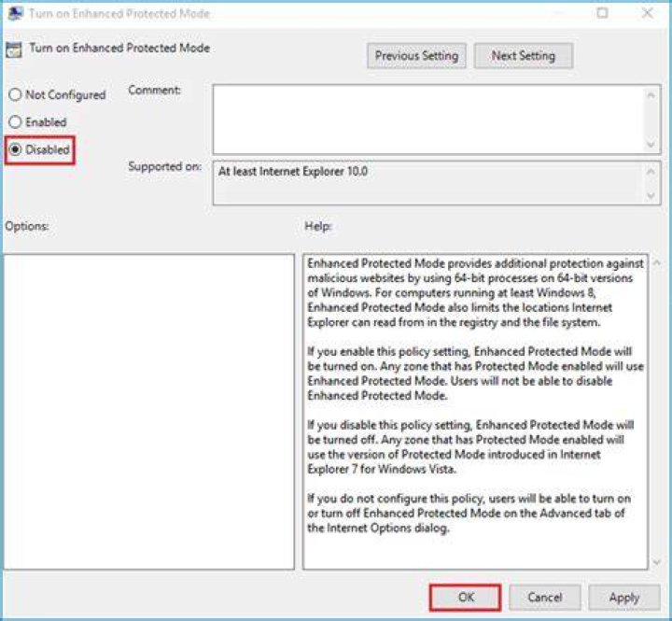Click the Help pane scroll down arrow
Image resolution: width=672 pixels, height=621 pixels.
[656, 562]
